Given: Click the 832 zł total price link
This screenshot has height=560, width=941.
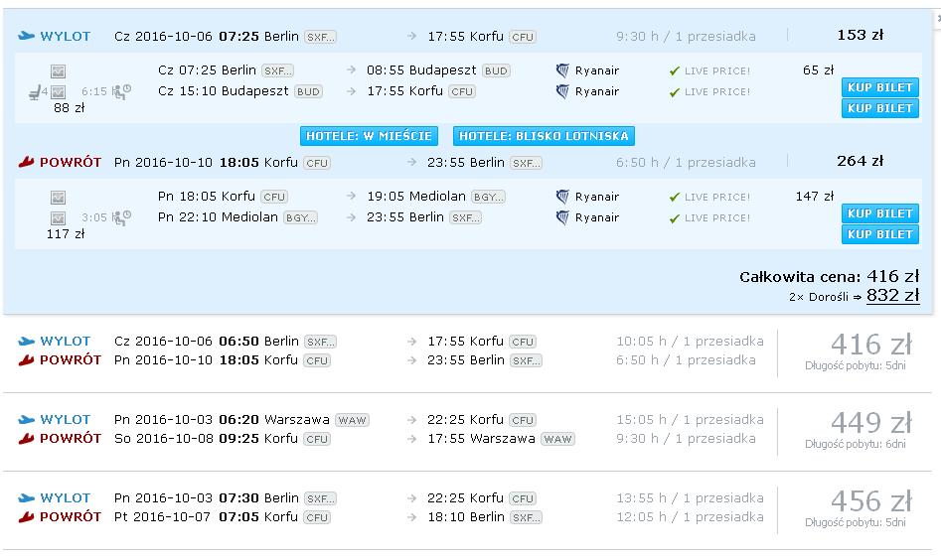Looking at the screenshot, I should pos(892,295).
